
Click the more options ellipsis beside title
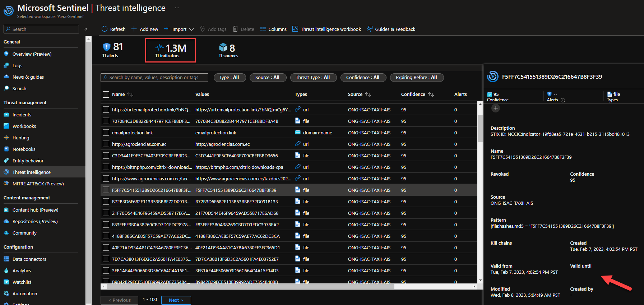pos(177,8)
